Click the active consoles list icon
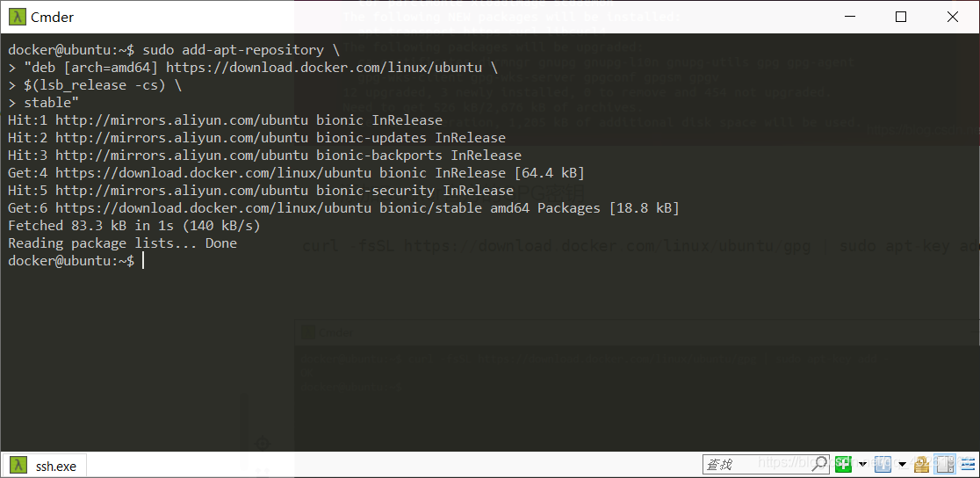This screenshot has width=980, height=478. pyautogui.click(x=883, y=464)
